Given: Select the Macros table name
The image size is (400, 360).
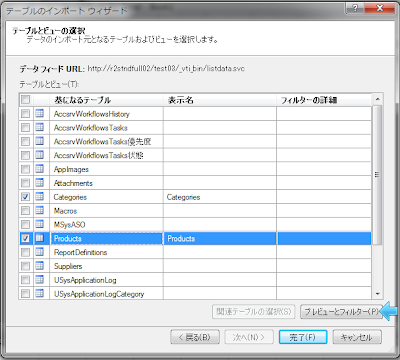Looking at the screenshot, I should (x=65, y=211).
